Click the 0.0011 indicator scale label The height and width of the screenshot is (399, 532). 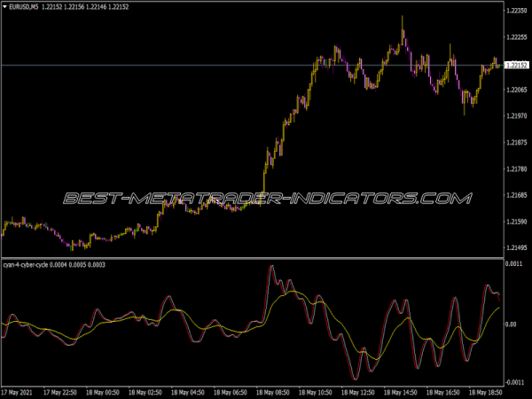pyautogui.click(x=513, y=265)
